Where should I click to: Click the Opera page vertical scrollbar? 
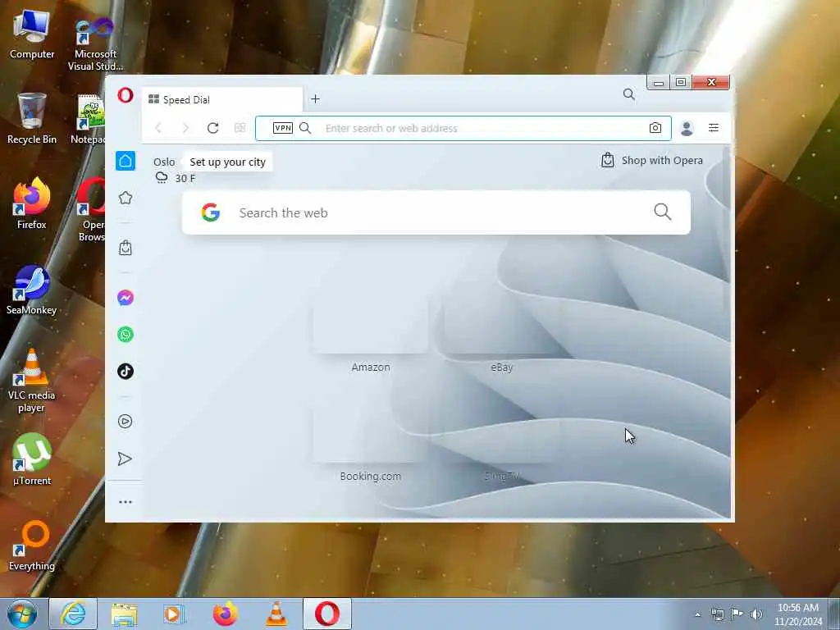point(727,228)
